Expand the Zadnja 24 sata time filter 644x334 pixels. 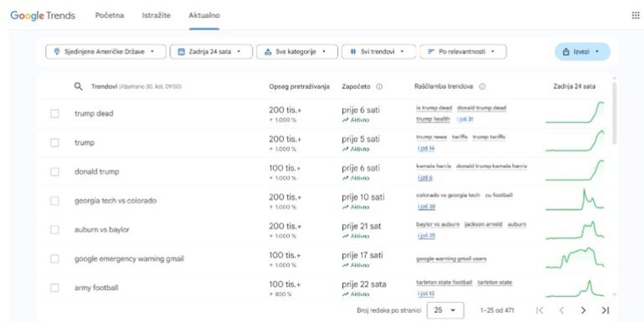(210, 51)
